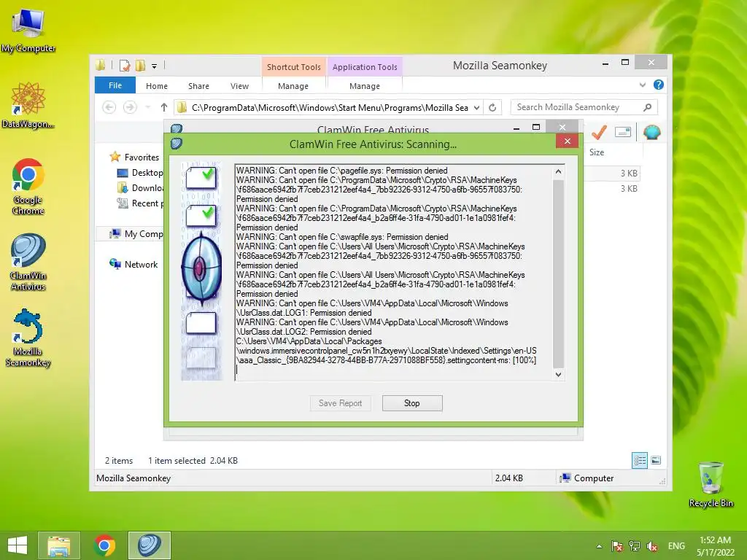747x560 pixels.
Task: Switch to details view layout
Action: click(640, 461)
